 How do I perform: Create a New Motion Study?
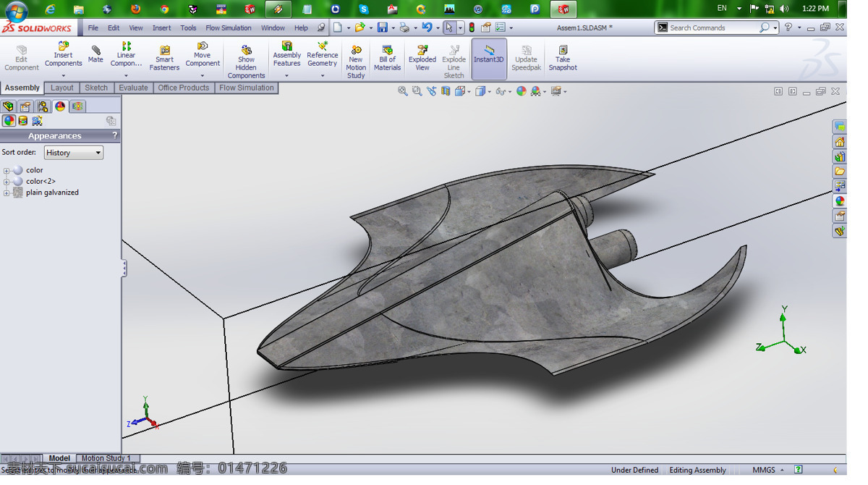click(356, 62)
